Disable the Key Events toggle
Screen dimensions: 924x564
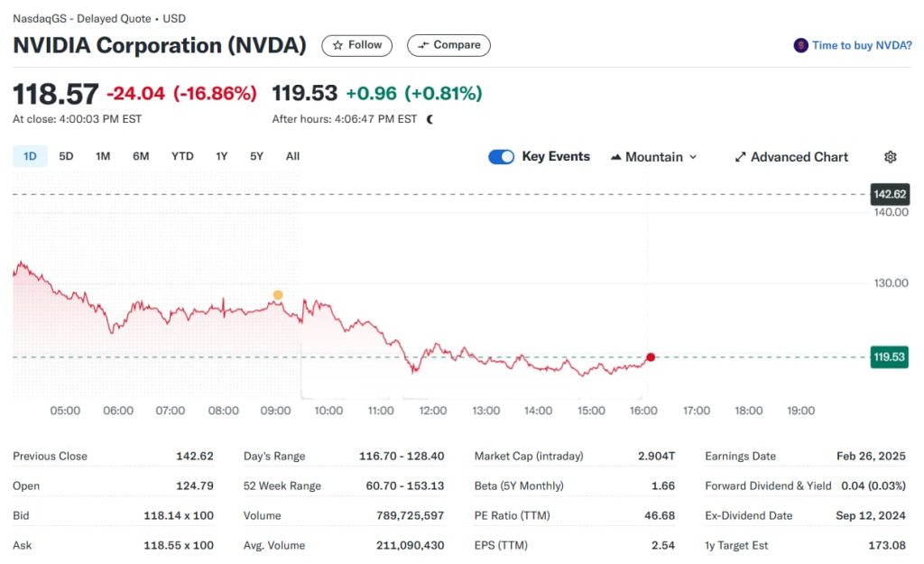(501, 156)
